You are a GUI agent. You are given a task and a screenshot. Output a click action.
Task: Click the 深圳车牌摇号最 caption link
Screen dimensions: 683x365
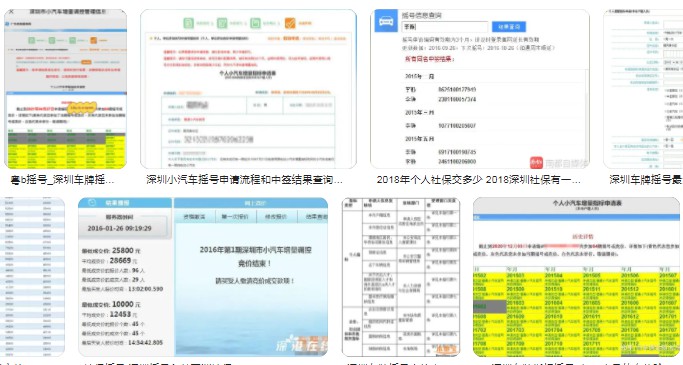pos(646,180)
